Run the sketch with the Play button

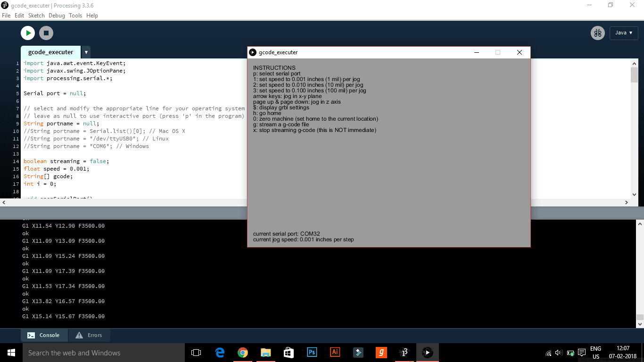tap(28, 33)
